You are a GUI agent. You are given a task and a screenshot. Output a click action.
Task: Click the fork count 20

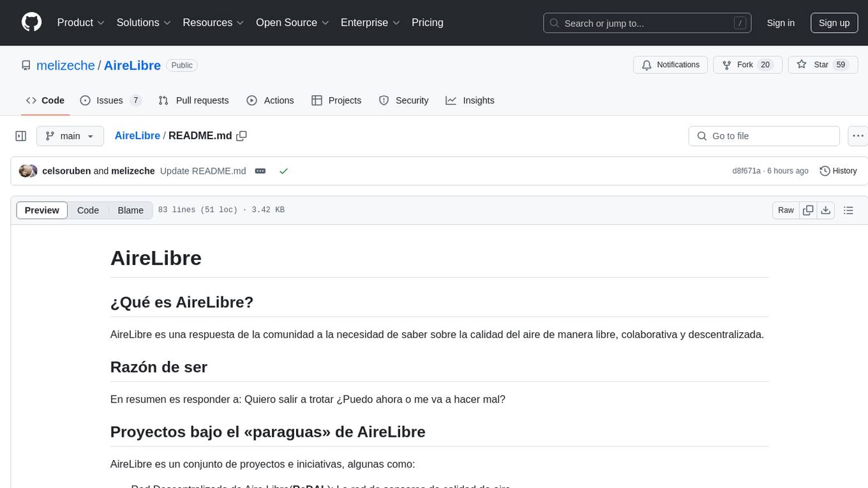(x=765, y=65)
